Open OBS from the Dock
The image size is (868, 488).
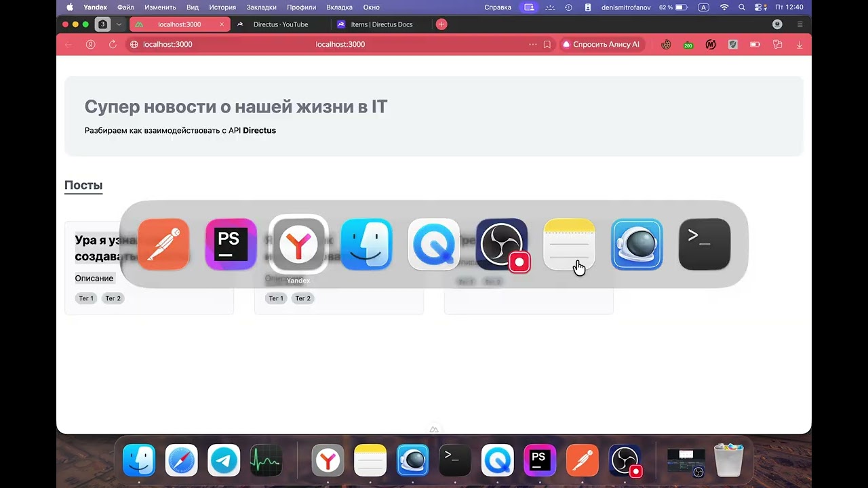coord(625,461)
